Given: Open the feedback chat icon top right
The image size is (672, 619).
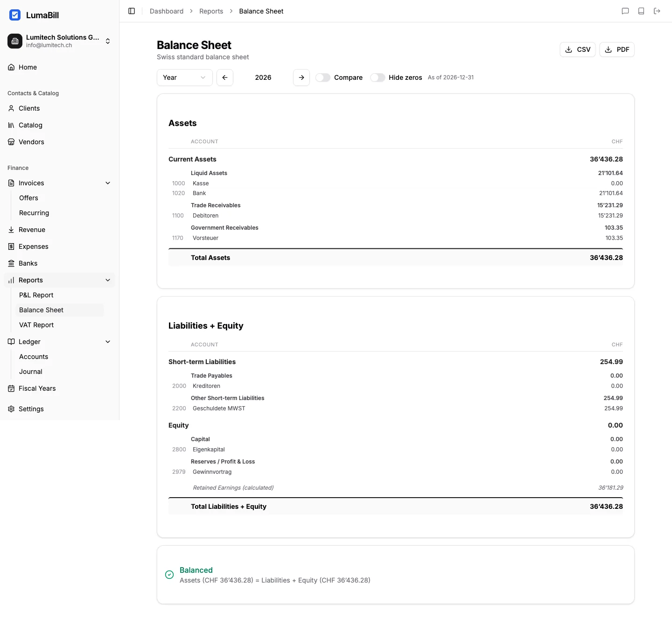Looking at the screenshot, I should [625, 11].
